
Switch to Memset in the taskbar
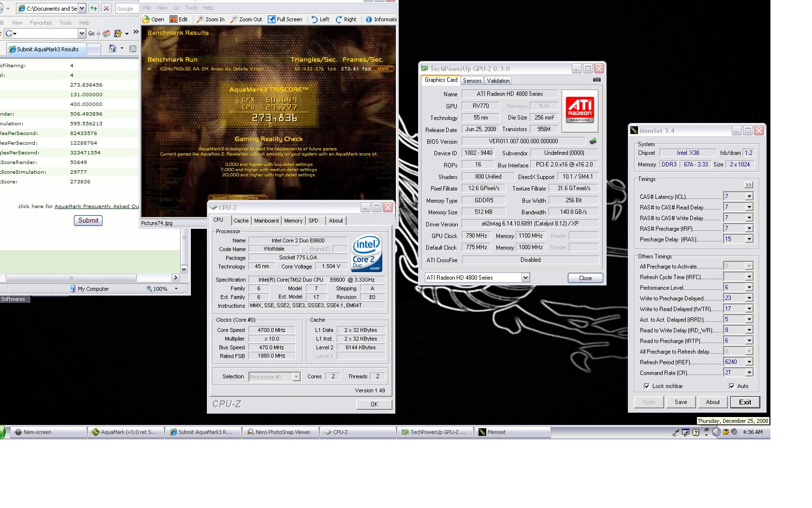tap(513, 432)
